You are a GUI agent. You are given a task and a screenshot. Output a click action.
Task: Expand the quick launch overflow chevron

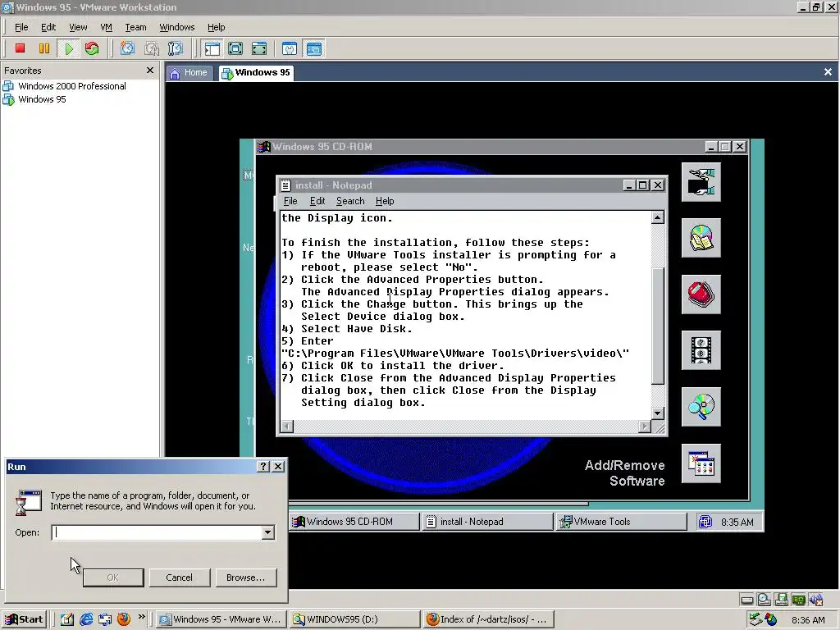141,617
